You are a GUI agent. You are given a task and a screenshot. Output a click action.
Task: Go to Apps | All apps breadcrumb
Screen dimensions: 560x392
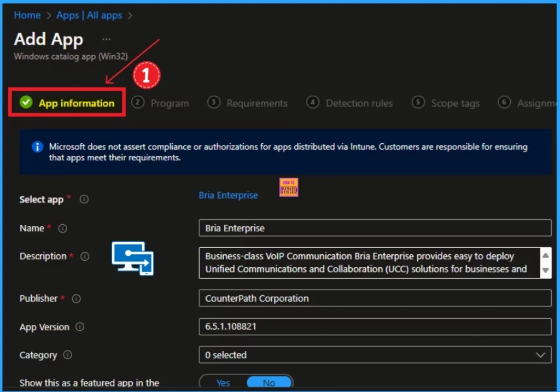(89, 15)
